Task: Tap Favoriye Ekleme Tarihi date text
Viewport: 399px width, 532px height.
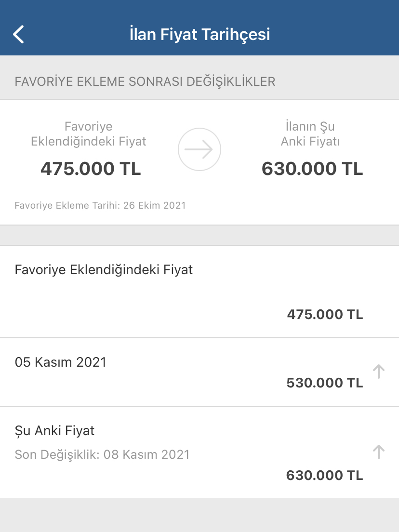Action: (x=100, y=205)
